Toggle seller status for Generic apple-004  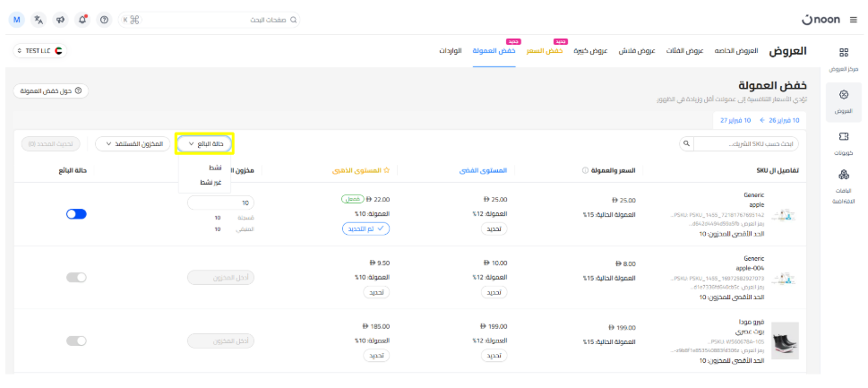coord(76,278)
